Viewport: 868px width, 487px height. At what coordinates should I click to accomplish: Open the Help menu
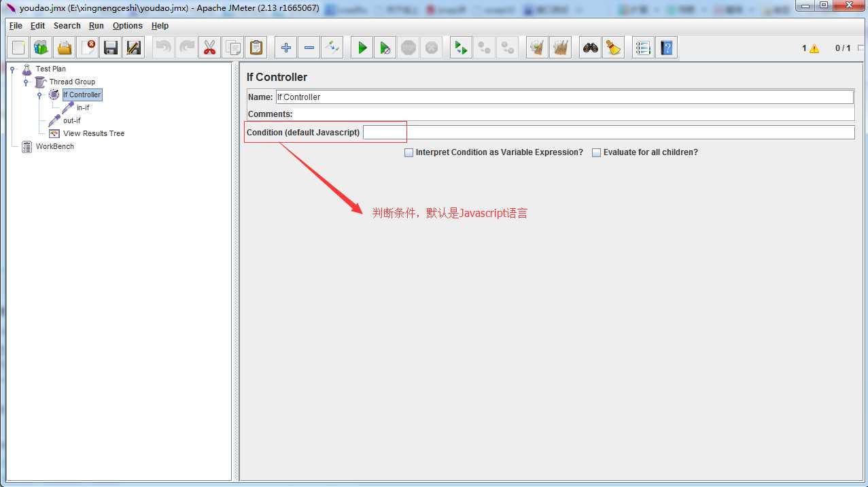pos(160,26)
